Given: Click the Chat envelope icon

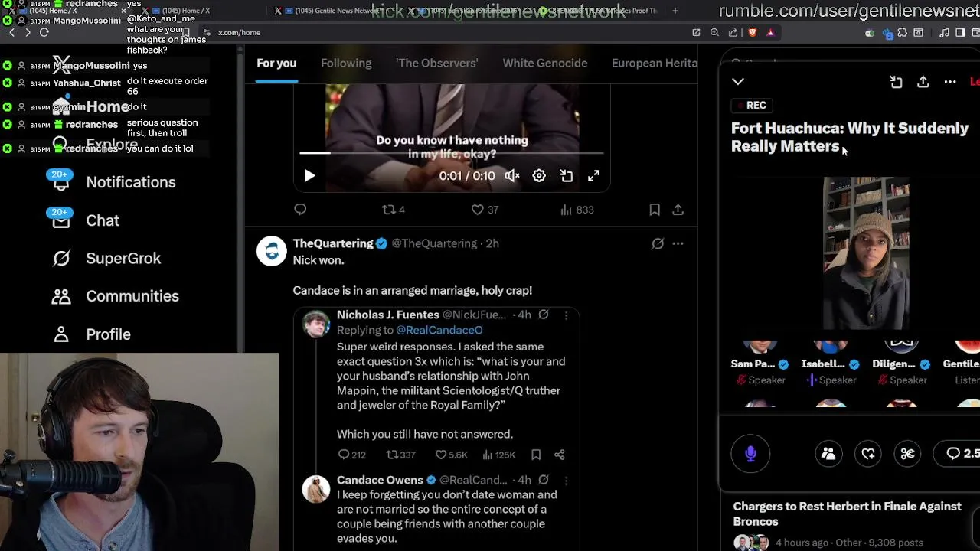Looking at the screenshot, I should pyautogui.click(x=61, y=220).
